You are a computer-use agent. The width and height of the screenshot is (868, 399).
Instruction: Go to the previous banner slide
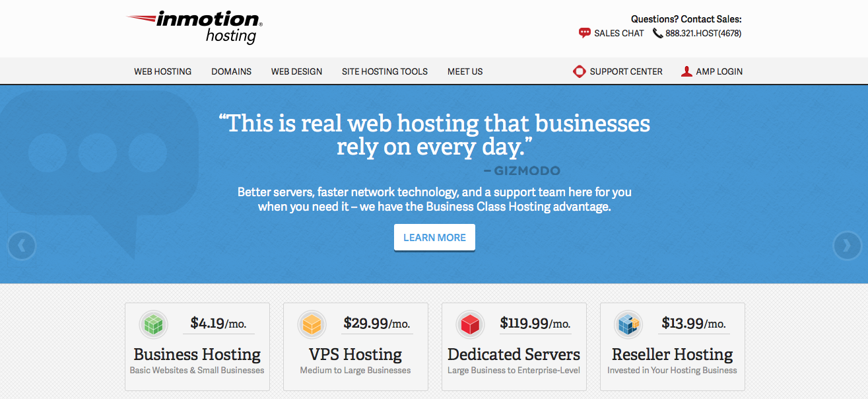22,246
